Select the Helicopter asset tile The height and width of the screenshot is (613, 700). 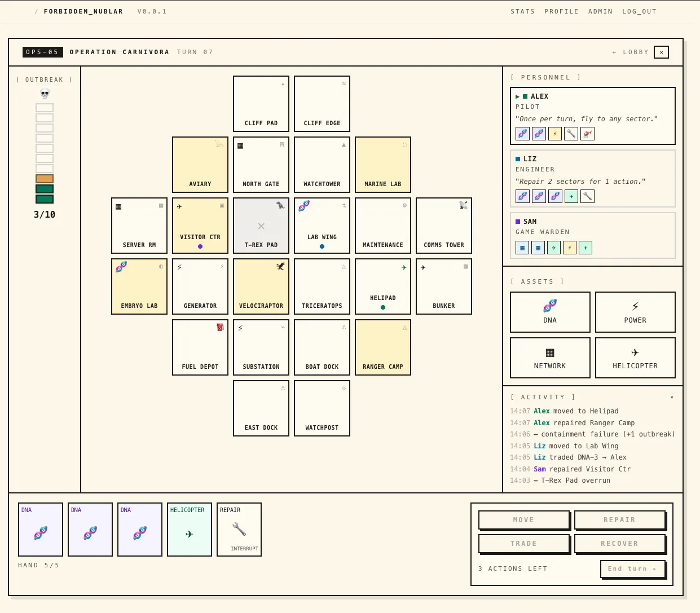635,358
